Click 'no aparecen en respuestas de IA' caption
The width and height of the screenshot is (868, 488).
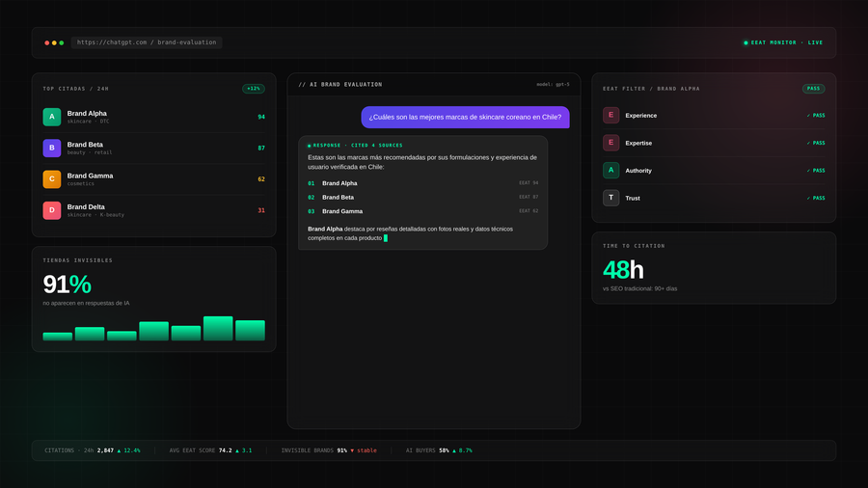pyautogui.click(x=87, y=303)
